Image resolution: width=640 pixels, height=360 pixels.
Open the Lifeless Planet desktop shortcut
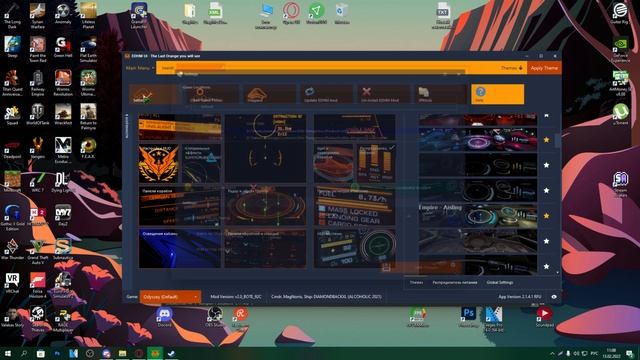(x=88, y=16)
